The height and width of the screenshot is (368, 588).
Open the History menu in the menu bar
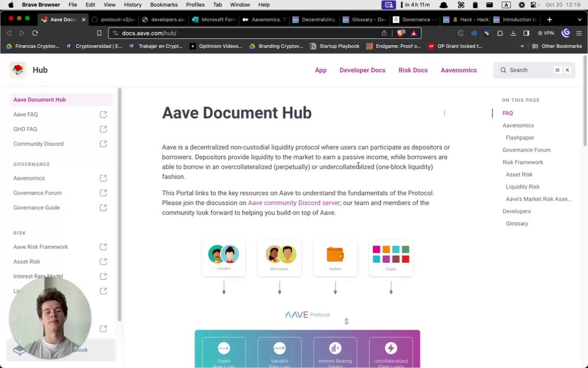pos(133,5)
